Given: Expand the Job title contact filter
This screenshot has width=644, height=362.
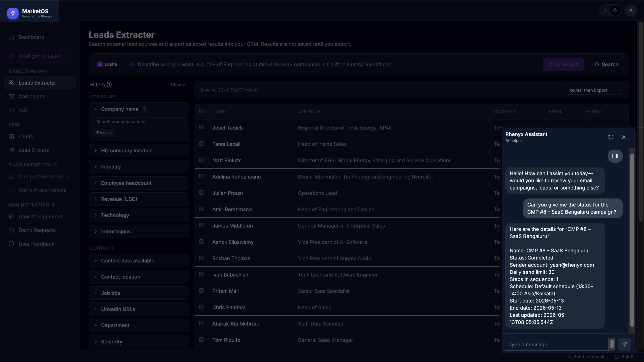Looking at the screenshot, I should (139, 293).
